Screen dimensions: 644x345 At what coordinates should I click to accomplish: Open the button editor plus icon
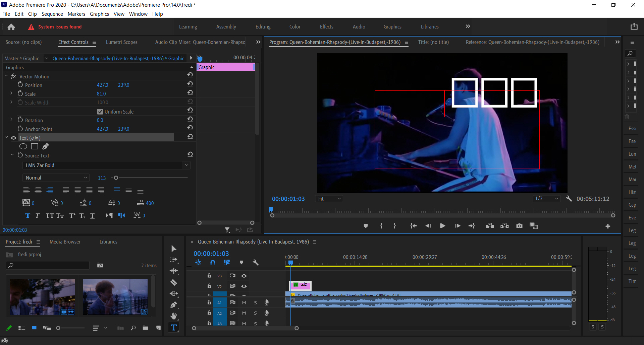click(608, 226)
